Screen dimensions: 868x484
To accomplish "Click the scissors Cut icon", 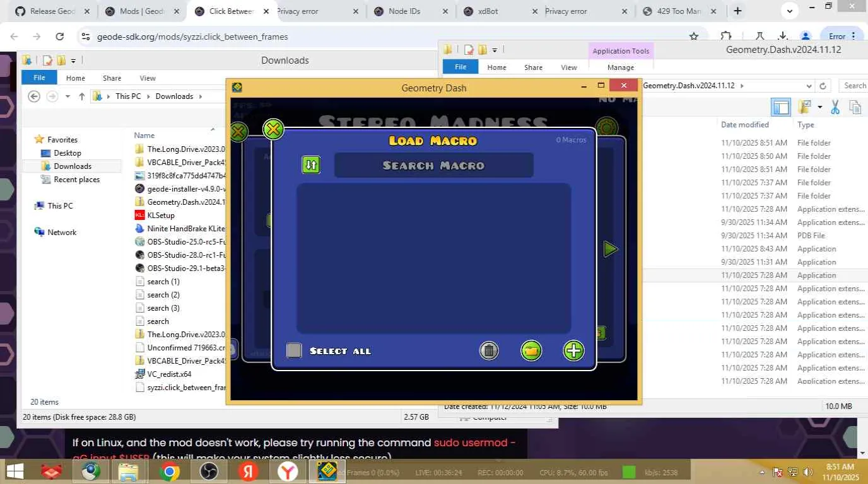I will pyautogui.click(x=835, y=108).
